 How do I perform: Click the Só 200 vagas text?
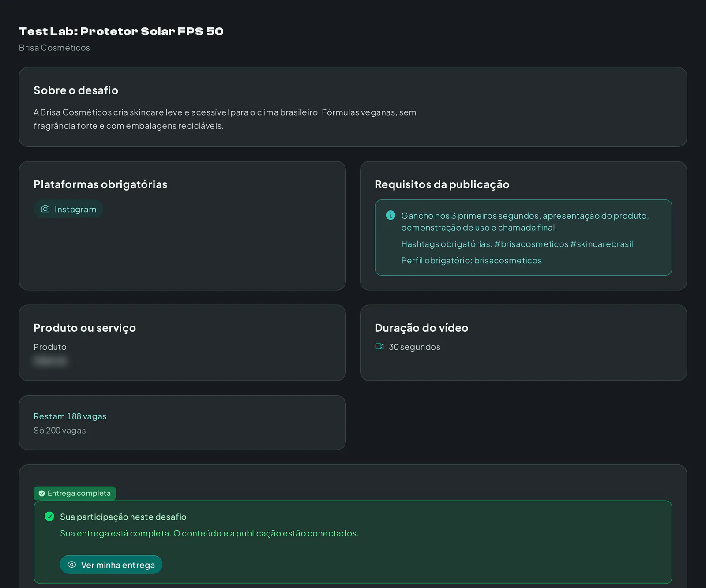60,431
